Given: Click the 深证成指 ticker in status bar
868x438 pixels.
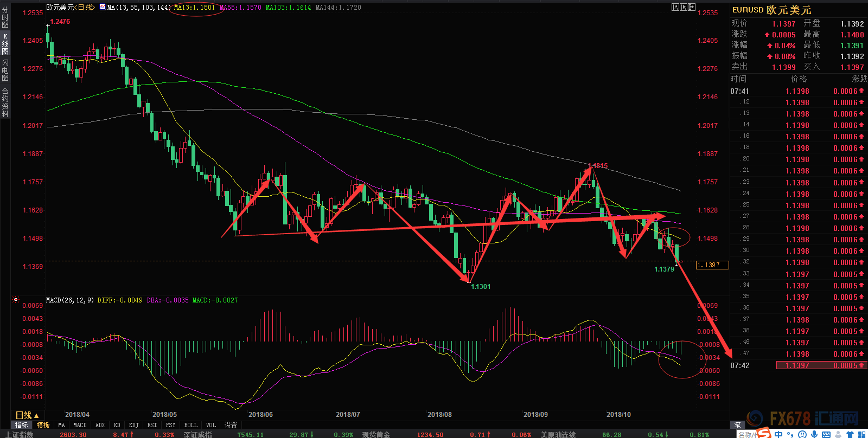Looking at the screenshot, I should tap(198, 435).
